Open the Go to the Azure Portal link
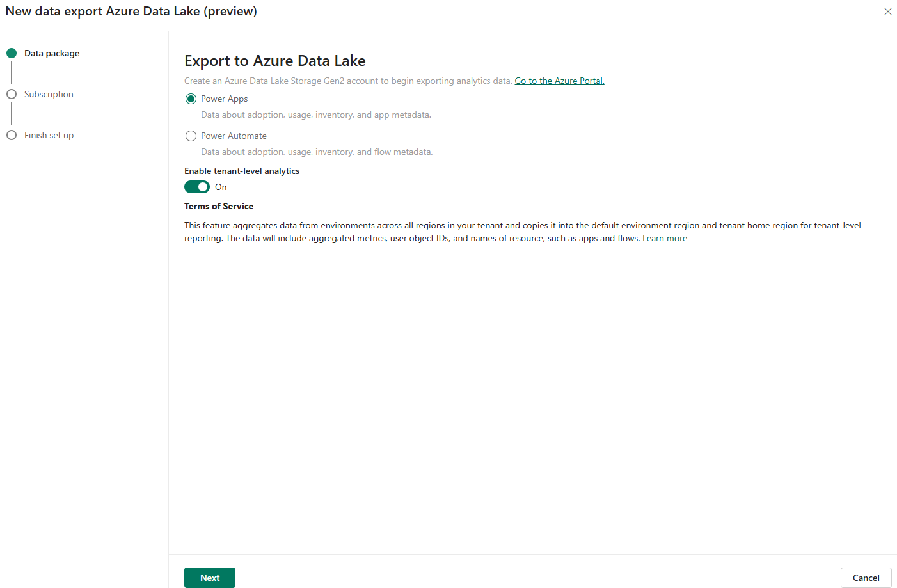 click(x=559, y=81)
